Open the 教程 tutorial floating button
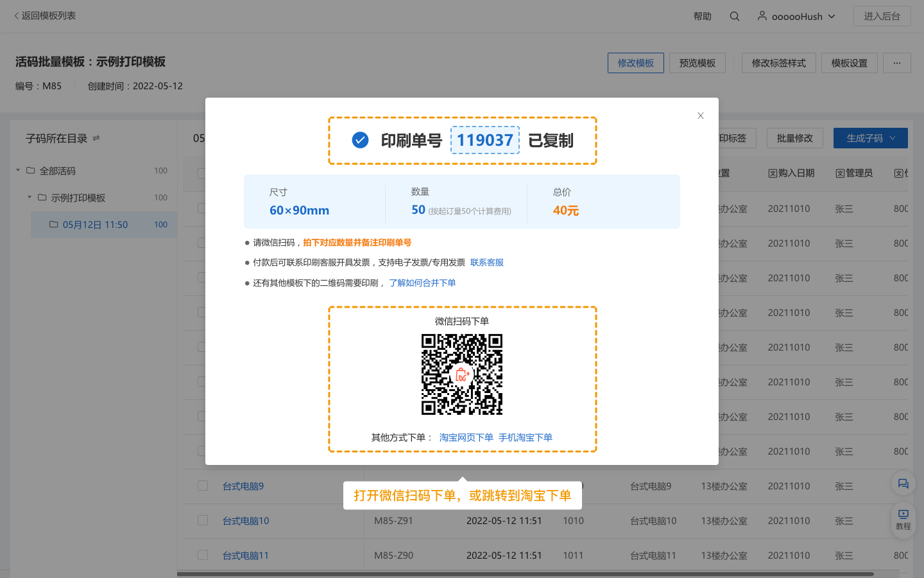 [x=903, y=519]
